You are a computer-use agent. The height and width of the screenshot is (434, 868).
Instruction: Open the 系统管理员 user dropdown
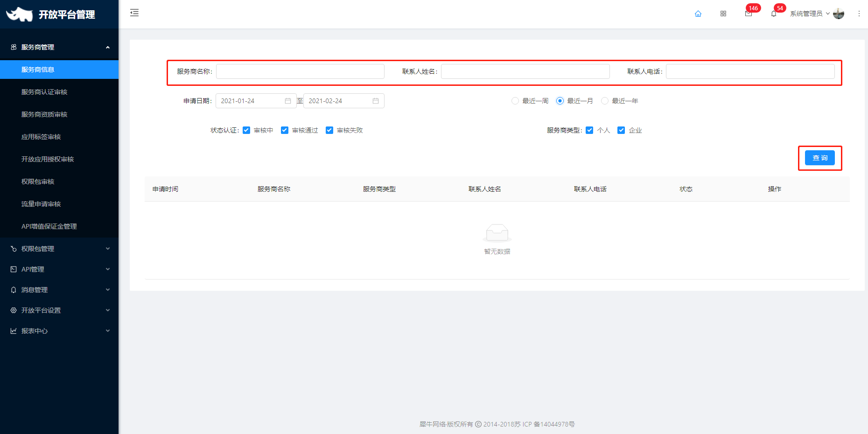click(810, 14)
